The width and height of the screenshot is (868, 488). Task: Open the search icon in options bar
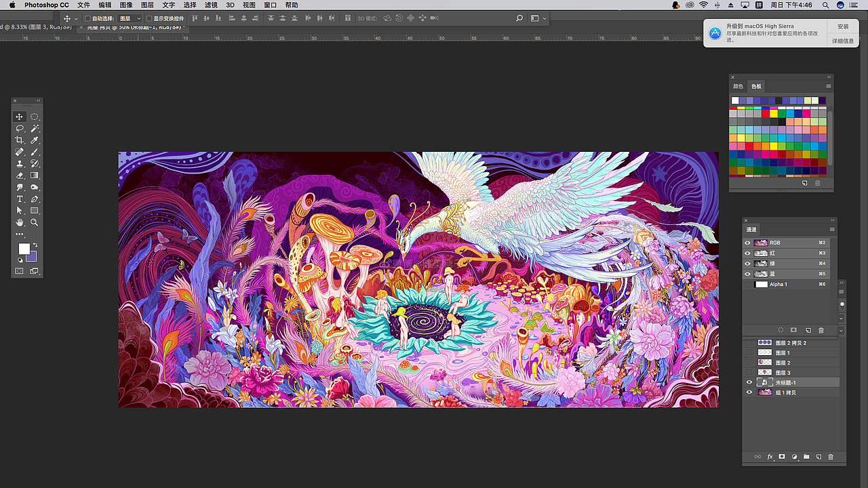(x=519, y=18)
